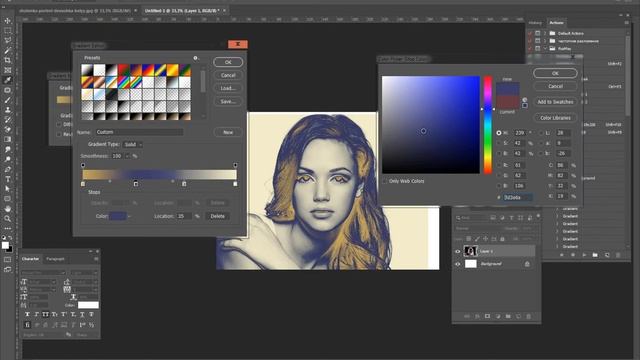Select the Eyedropper tool

point(7,80)
